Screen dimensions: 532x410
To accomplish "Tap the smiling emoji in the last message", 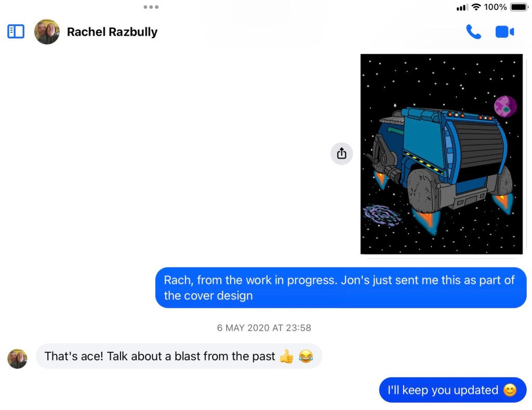I will tap(510, 390).
